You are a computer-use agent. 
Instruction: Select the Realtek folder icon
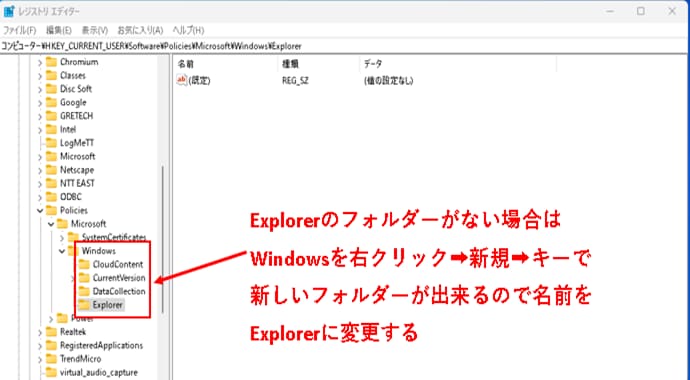tap(52, 332)
